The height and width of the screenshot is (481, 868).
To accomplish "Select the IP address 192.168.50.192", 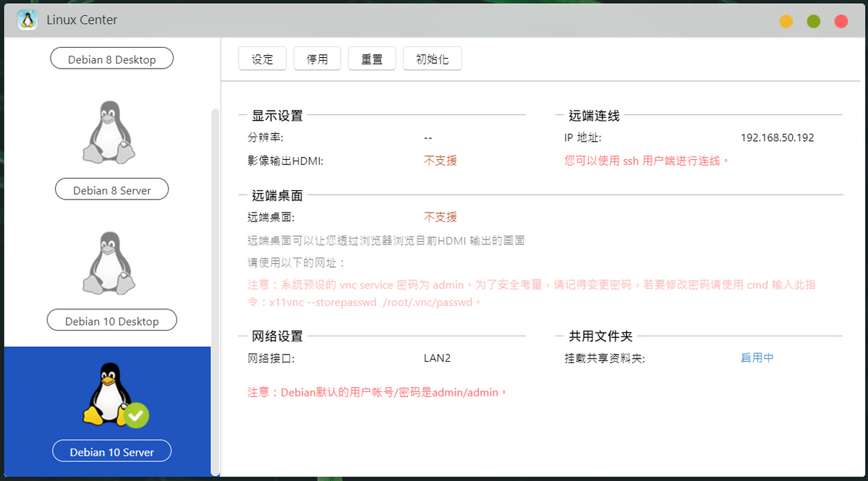I will (x=778, y=137).
